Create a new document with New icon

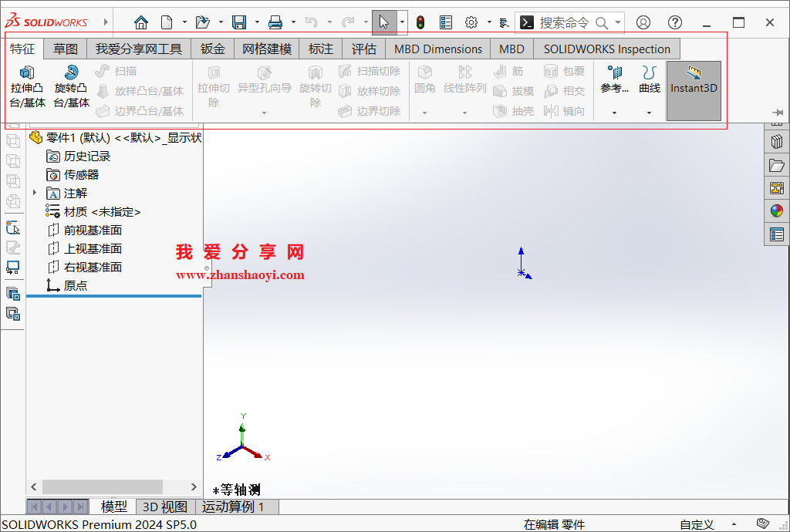pyautogui.click(x=167, y=22)
